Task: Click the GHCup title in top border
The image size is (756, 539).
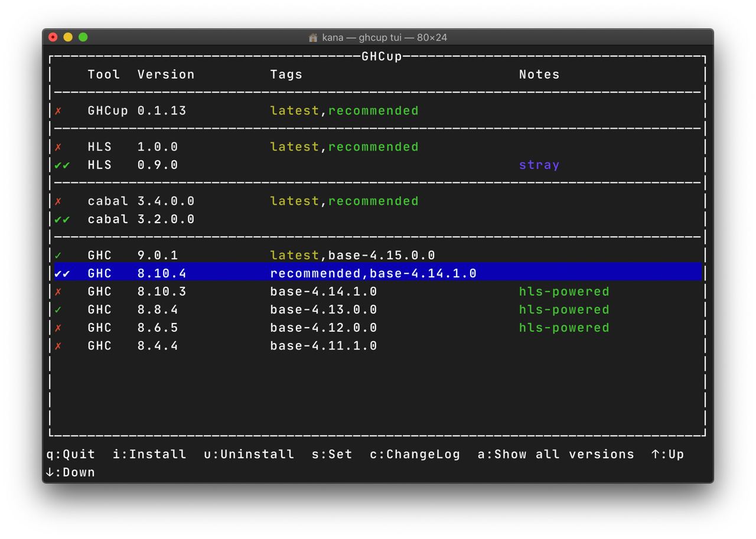Action: pyautogui.click(x=382, y=56)
